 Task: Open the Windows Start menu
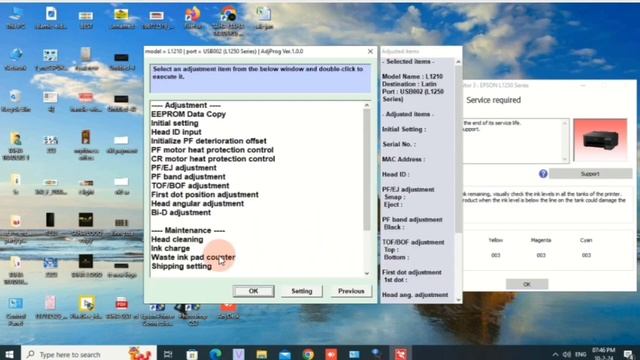tap(9, 354)
